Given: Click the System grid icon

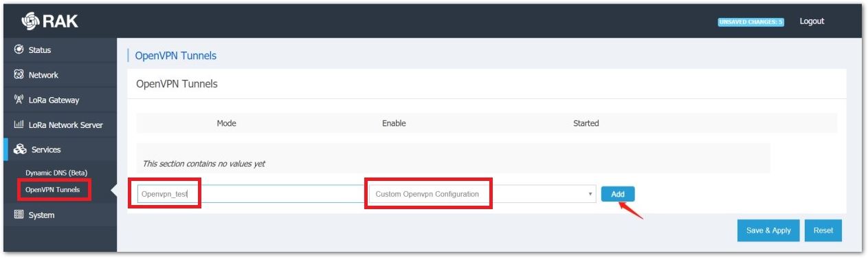Looking at the screenshot, I should 19,215.
